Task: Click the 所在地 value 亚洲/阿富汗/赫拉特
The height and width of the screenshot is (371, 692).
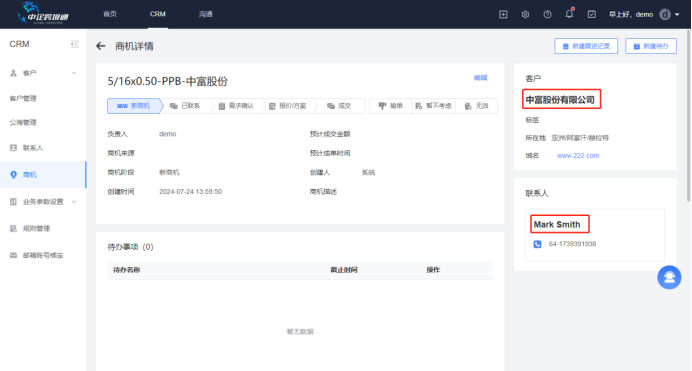Action: coord(580,138)
